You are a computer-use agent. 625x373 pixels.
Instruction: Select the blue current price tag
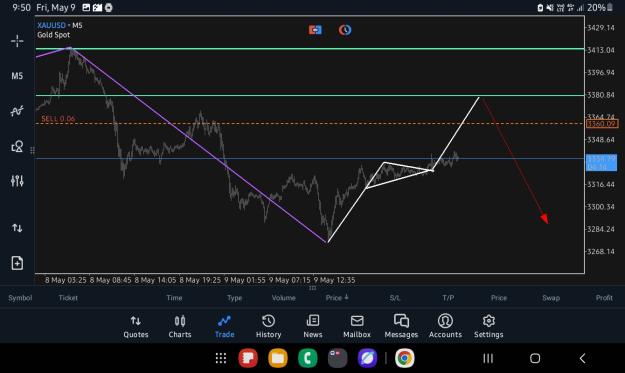tap(601, 163)
